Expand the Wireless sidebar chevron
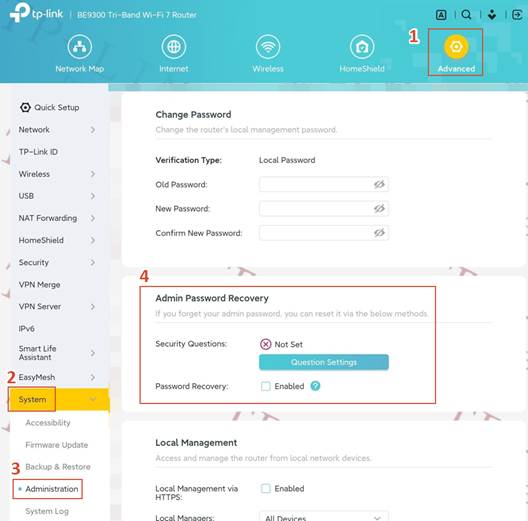528x521 pixels. point(93,174)
